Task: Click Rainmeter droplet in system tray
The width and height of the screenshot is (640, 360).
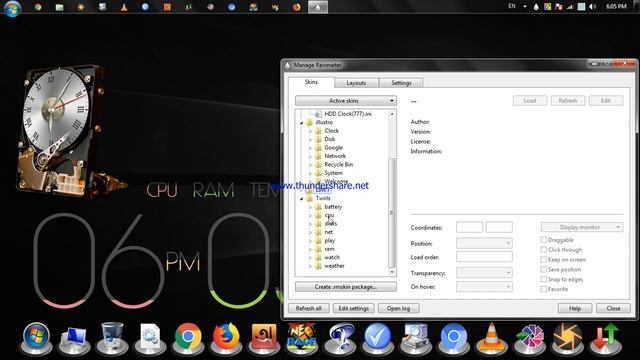Action: tap(536, 7)
